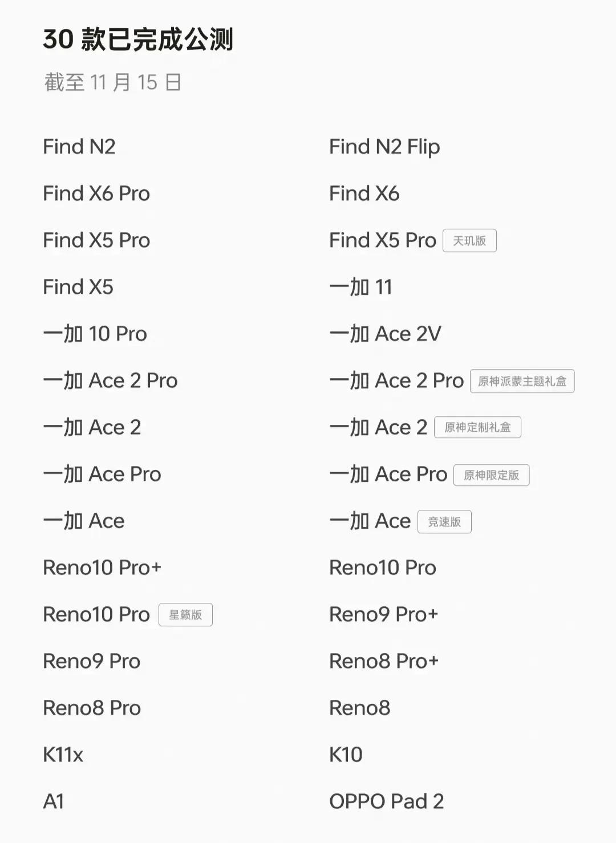Select the K10 model entry
616x843 pixels.
pyautogui.click(x=346, y=755)
